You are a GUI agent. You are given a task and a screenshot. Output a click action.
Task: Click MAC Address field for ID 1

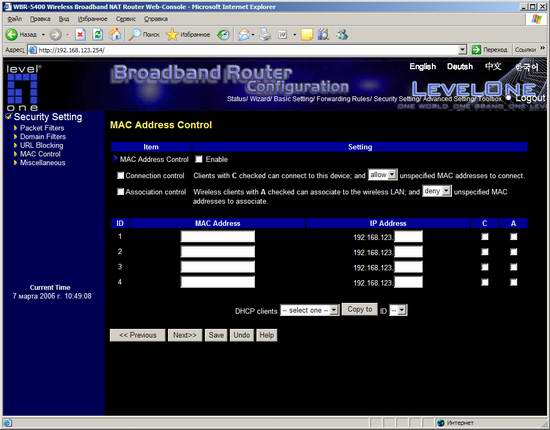(218, 236)
